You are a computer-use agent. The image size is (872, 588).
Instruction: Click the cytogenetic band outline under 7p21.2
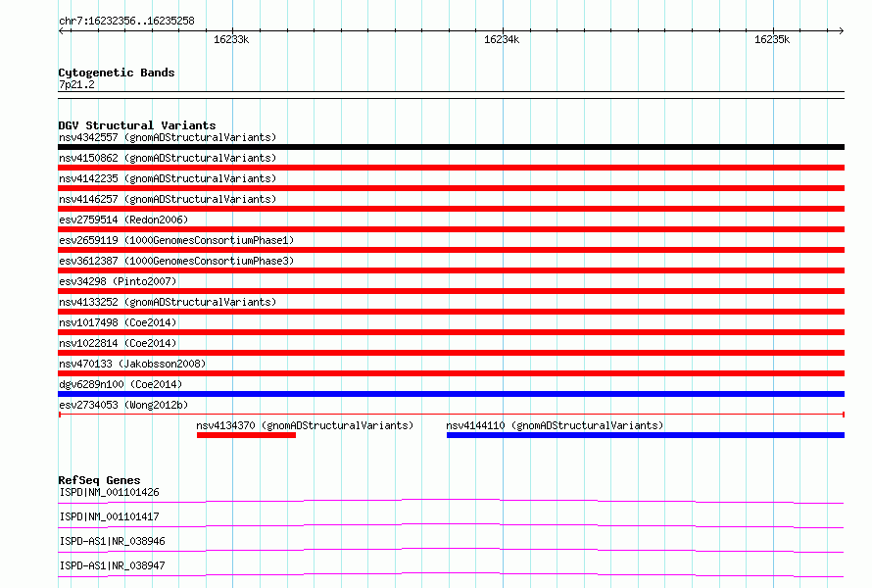[451, 95]
